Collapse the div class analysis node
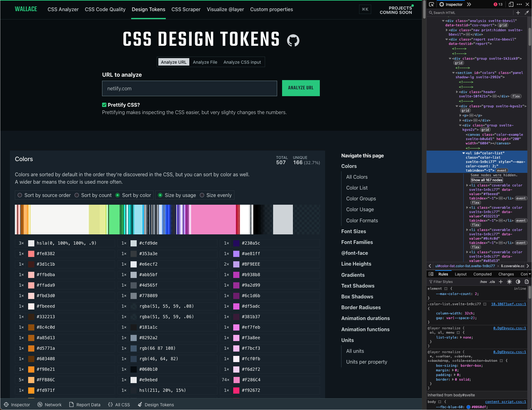 coord(443,21)
